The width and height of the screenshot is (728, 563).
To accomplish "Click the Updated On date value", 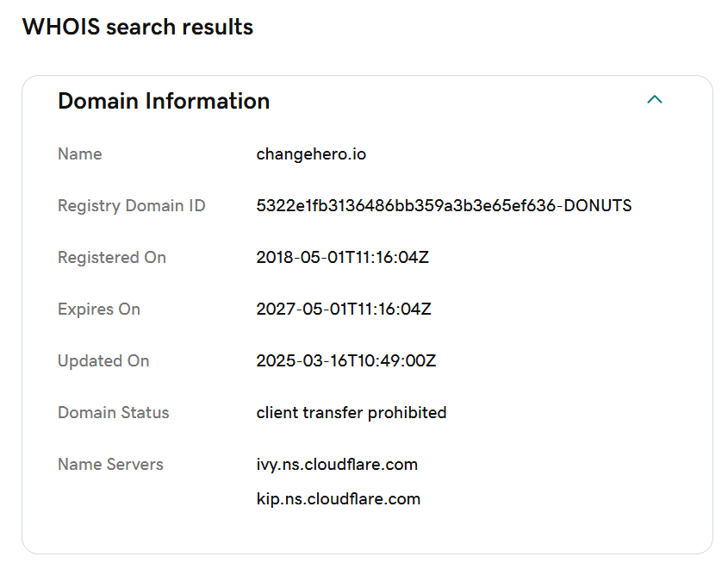I will (345, 360).
